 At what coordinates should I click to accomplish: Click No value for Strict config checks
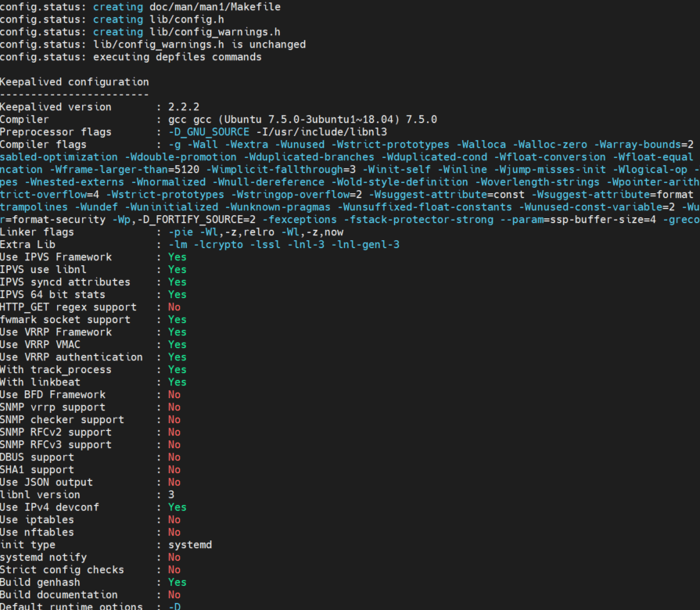coord(174,569)
